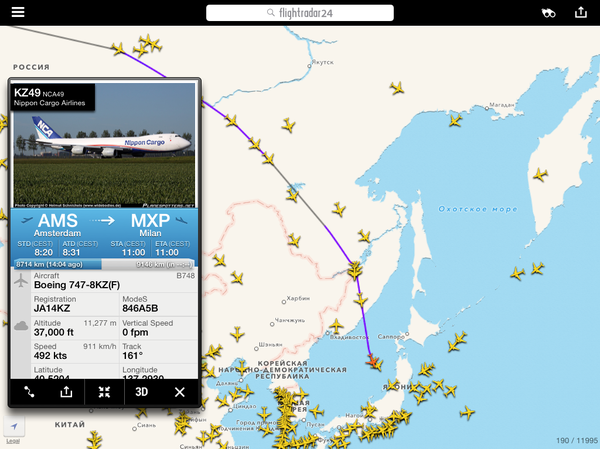The width and height of the screenshot is (600, 449).
Task: Show flight route icon in panel toolbar
Action: click(29, 392)
